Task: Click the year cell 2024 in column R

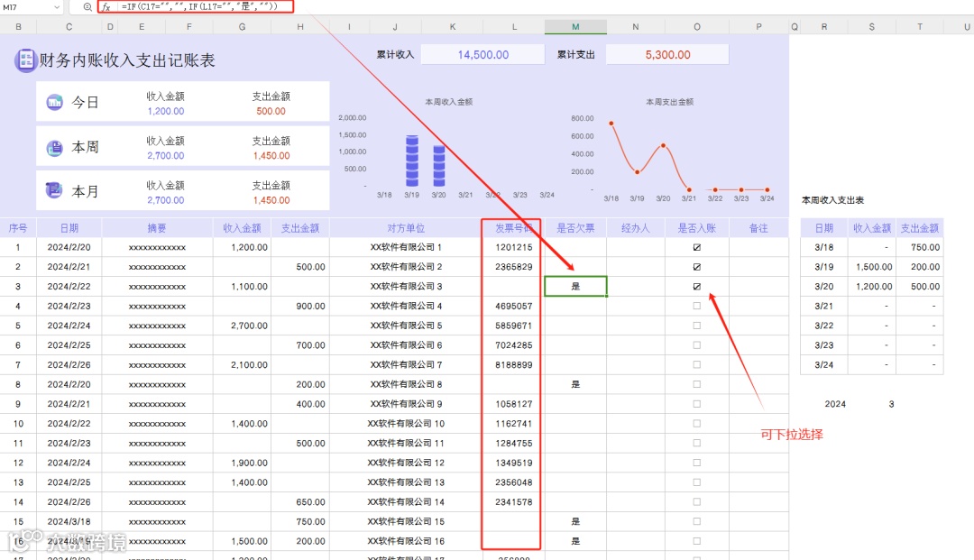Action: (835, 404)
